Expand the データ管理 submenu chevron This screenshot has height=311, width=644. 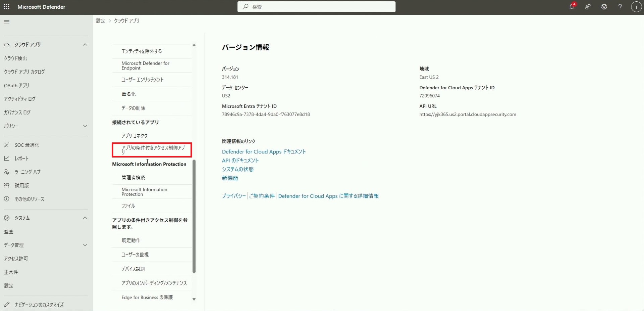point(85,245)
